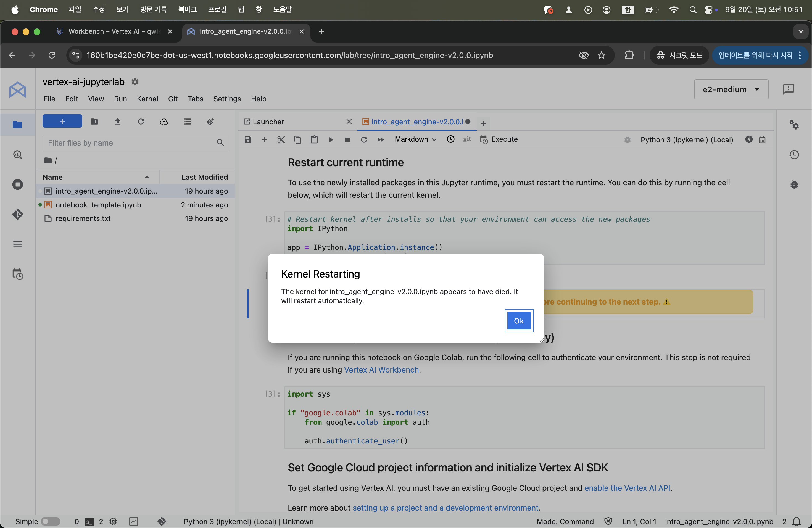Click the save notebook icon
This screenshot has width=812, height=528.
248,139
